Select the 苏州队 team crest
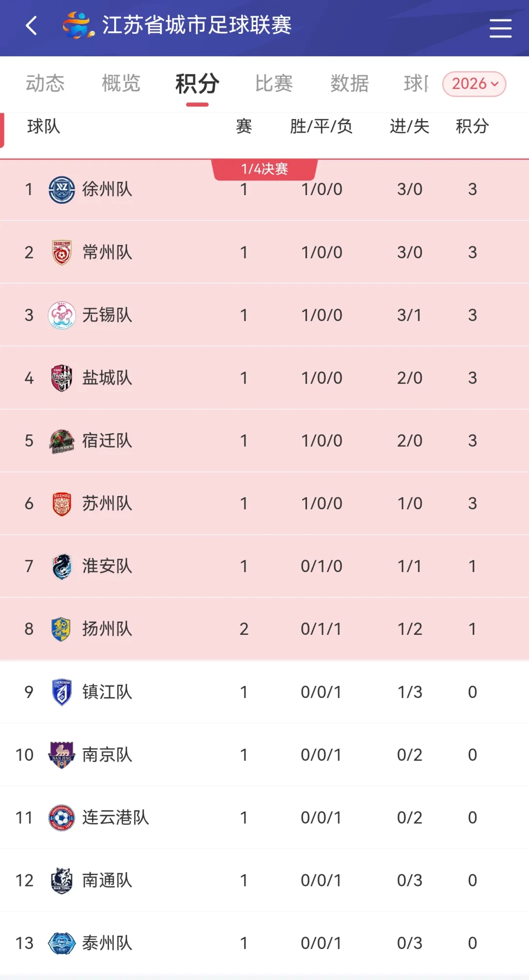The width and height of the screenshot is (529, 980). [62, 503]
